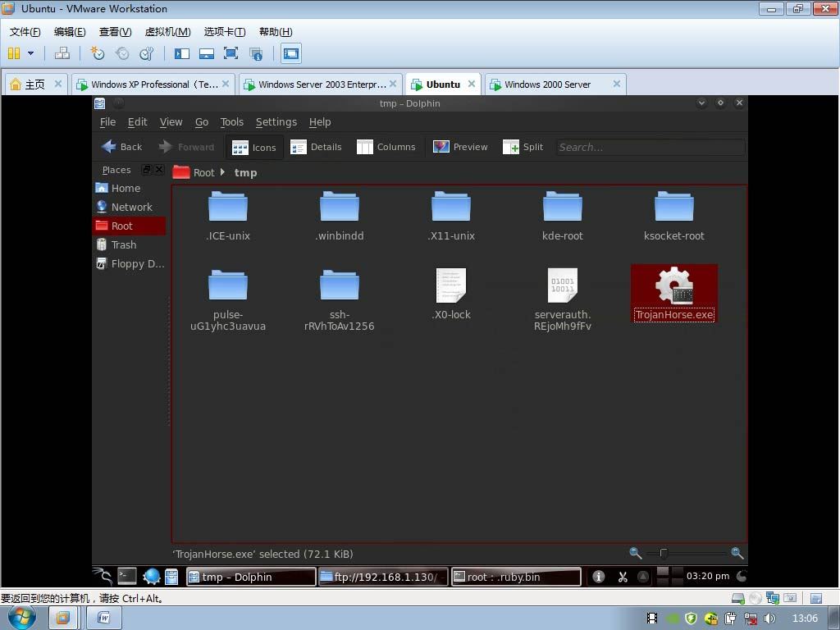Switch to Details view mode
The height and width of the screenshot is (630, 840).
316,147
